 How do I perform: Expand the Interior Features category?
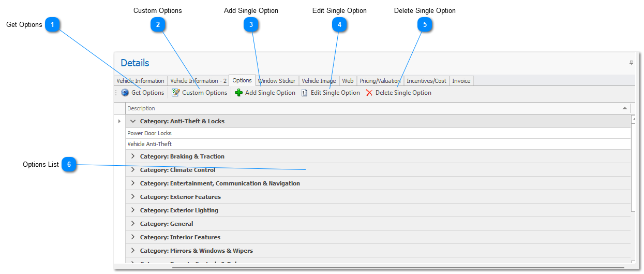[132, 237]
